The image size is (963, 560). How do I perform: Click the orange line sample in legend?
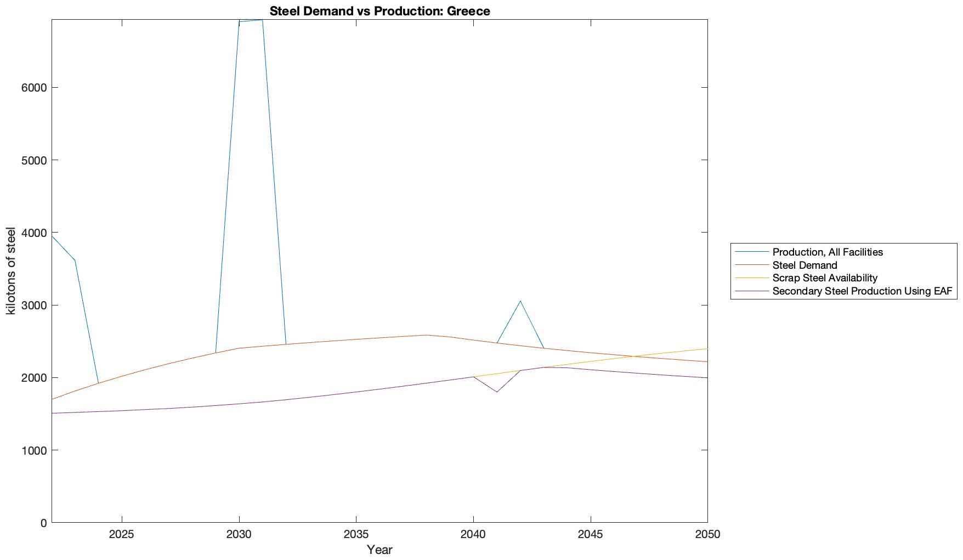751,265
